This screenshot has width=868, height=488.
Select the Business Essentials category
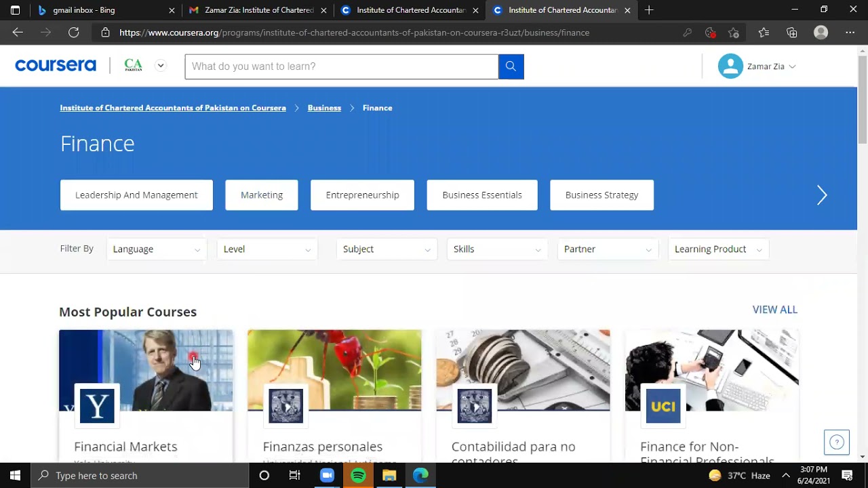coord(482,195)
